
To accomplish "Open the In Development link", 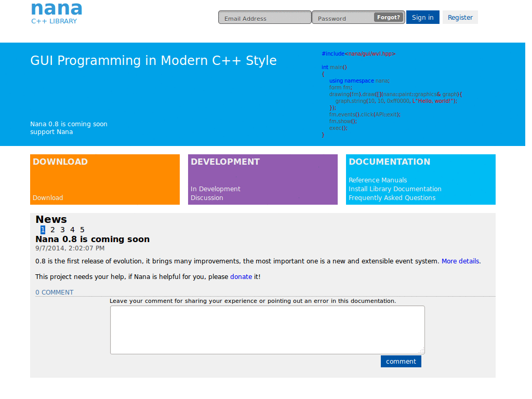I will point(216,189).
